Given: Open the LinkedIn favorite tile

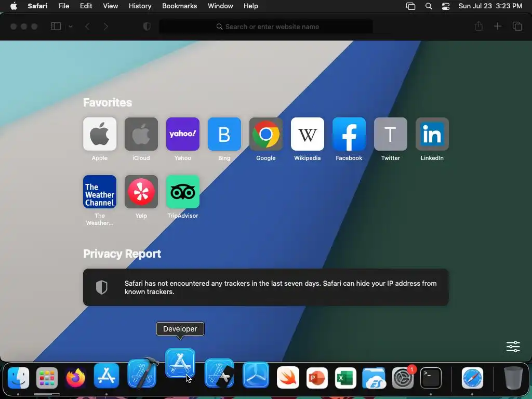Looking at the screenshot, I should (x=432, y=134).
